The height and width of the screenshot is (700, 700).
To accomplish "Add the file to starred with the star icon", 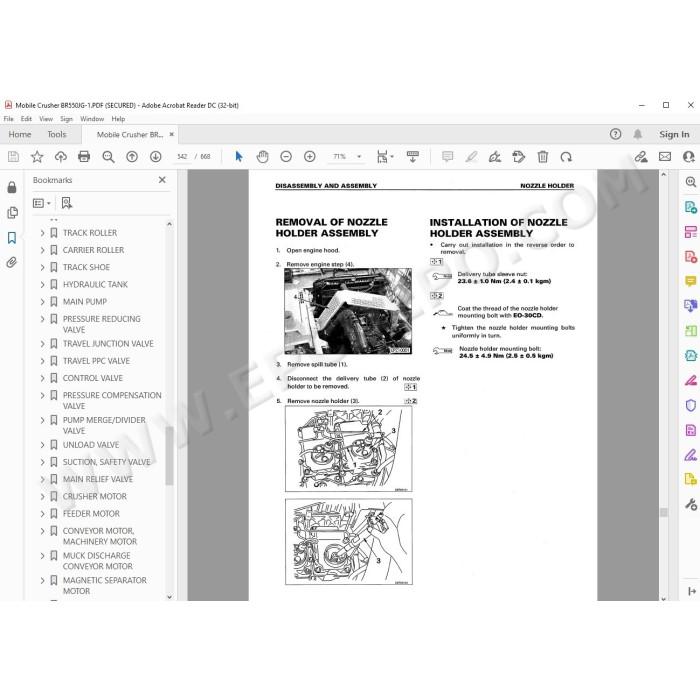I will (37, 157).
